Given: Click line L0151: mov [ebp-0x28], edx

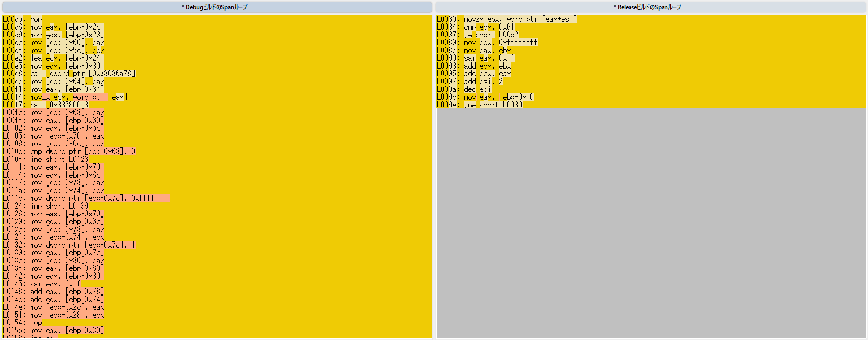Looking at the screenshot, I should coord(53,315).
